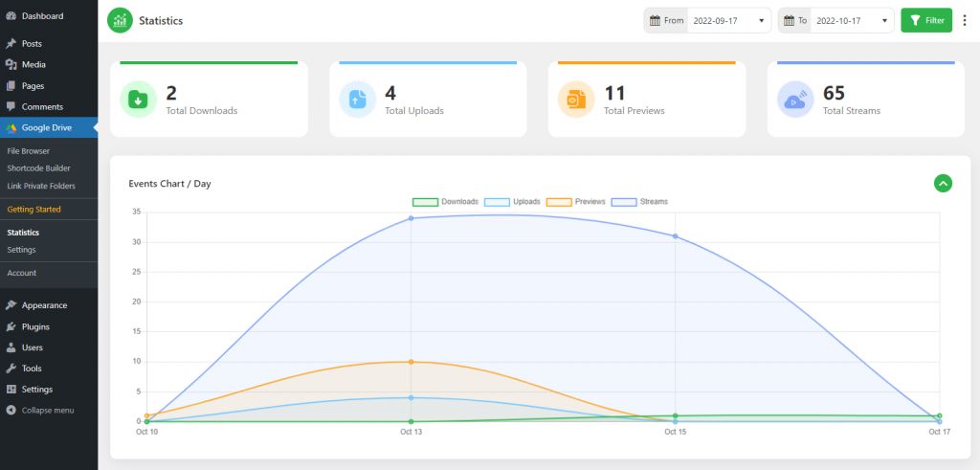This screenshot has width=980, height=470.
Task: Click the Total Previews document icon
Action: coord(576,100)
